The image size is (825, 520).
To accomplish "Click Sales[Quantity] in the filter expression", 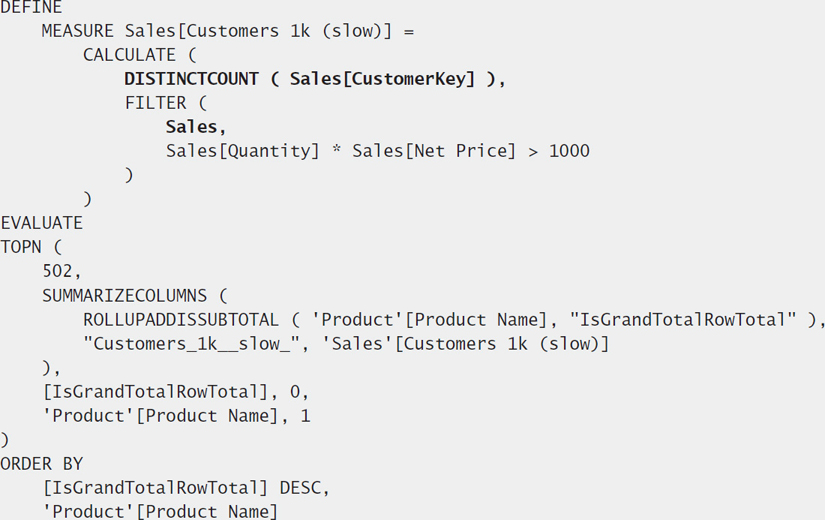I will (243, 151).
